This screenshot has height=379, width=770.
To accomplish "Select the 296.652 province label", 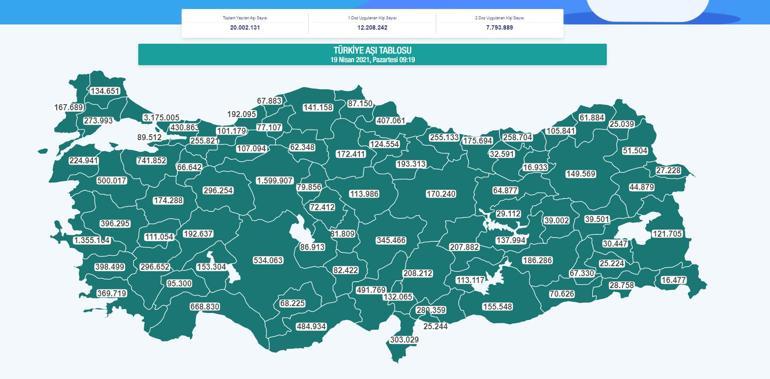I will (x=155, y=267).
